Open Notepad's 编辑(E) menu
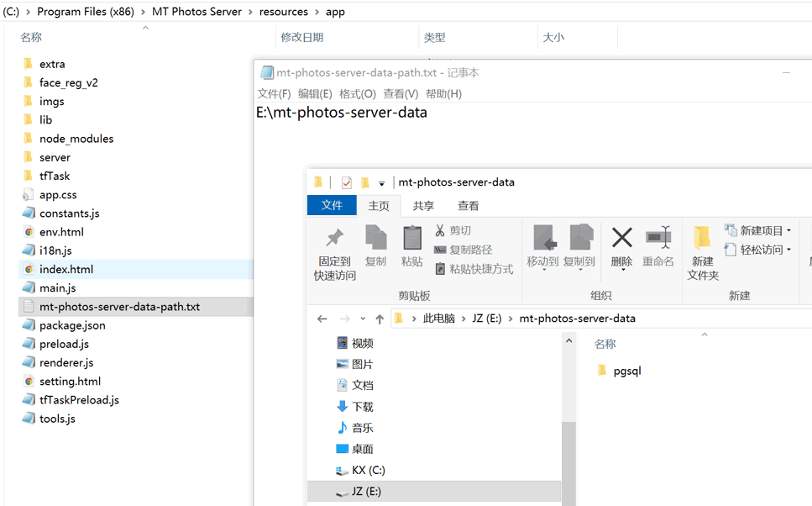The image size is (812, 506). (x=315, y=94)
